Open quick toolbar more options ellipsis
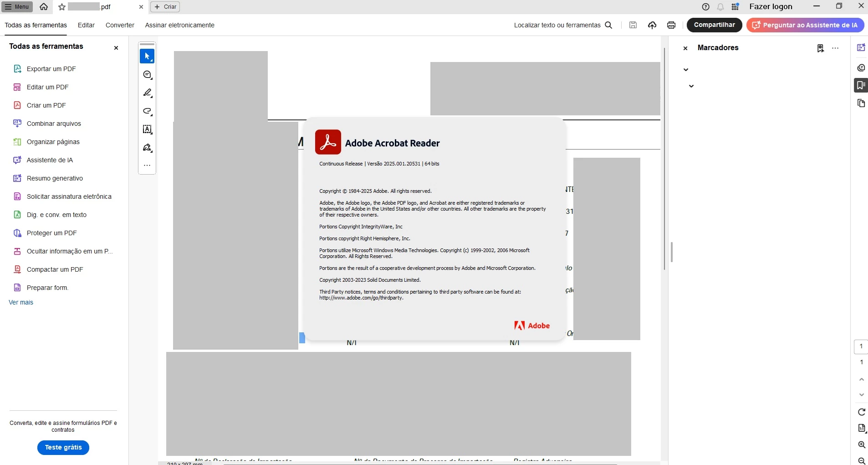Viewport: 868px width, 465px height. click(147, 165)
